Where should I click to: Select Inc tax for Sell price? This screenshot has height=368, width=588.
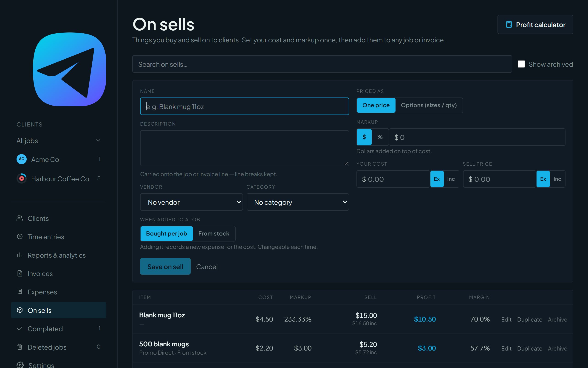[x=557, y=179]
